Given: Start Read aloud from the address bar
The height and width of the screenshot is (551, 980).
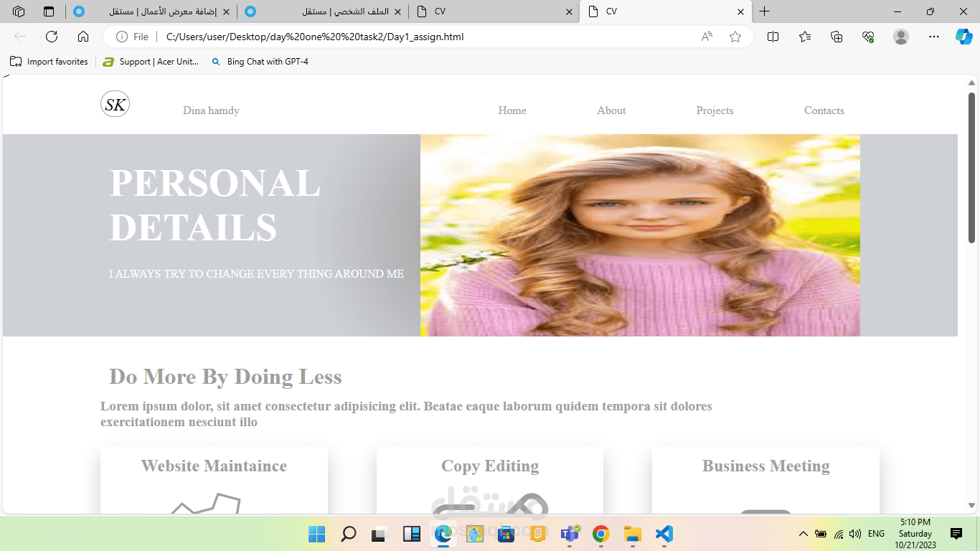Looking at the screenshot, I should (707, 37).
